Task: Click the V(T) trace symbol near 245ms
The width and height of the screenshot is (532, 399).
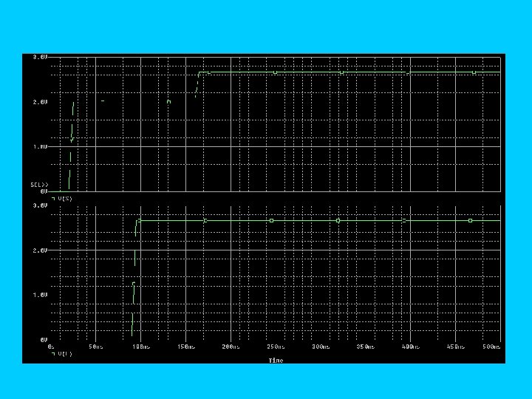Action: pyautogui.click(x=271, y=220)
